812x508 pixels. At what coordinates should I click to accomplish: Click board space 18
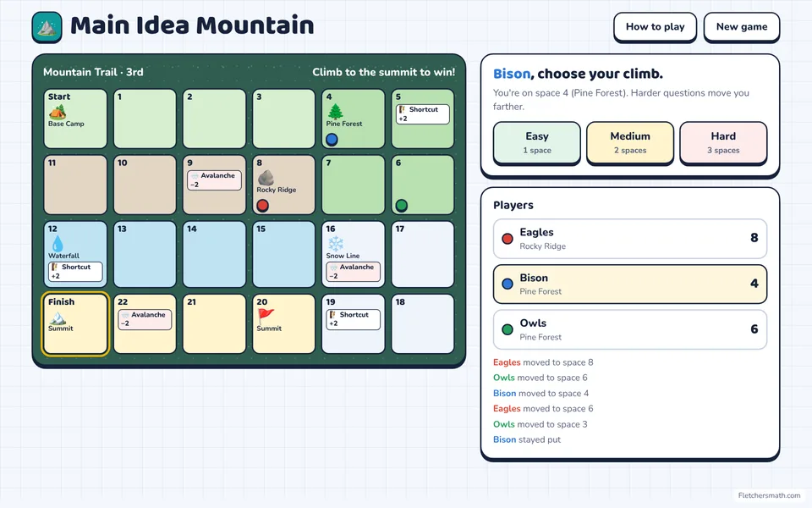[x=423, y=324]
